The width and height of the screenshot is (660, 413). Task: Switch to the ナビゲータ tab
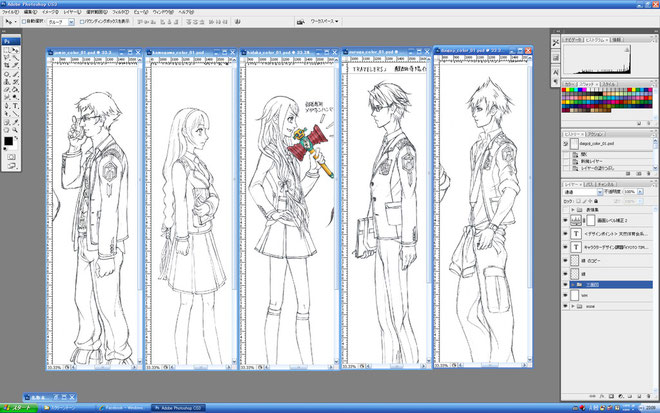573,40
